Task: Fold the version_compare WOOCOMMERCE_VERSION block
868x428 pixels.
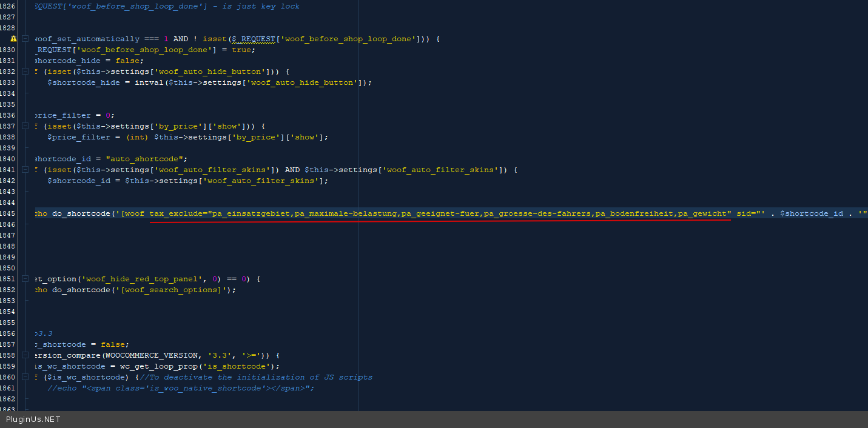Action: point(25,355)
